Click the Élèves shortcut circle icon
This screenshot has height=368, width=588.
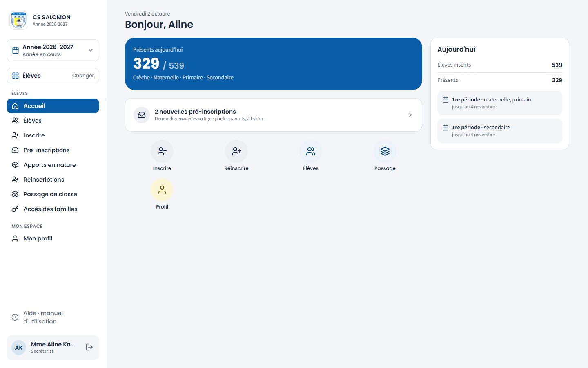[311, 151]
